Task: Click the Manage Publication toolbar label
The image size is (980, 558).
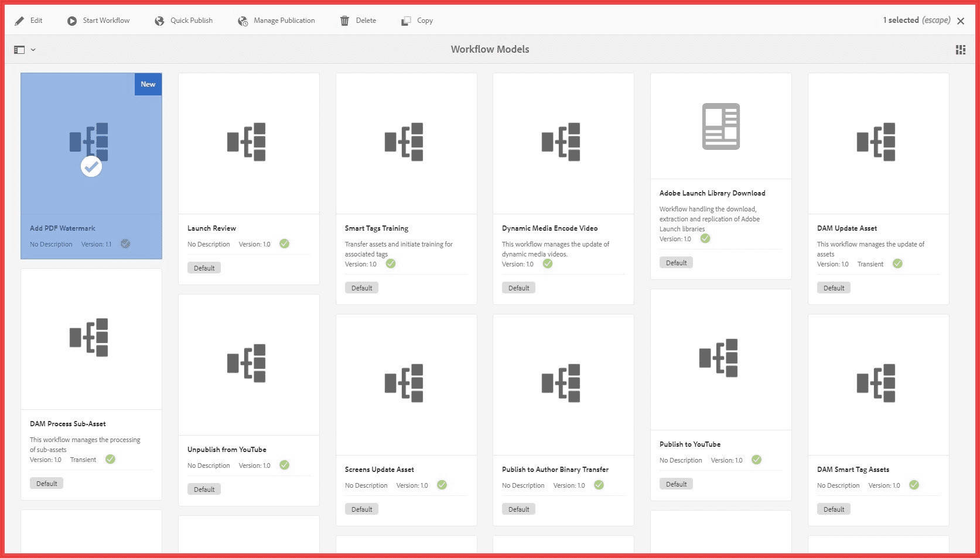Action: pos(284,20)
